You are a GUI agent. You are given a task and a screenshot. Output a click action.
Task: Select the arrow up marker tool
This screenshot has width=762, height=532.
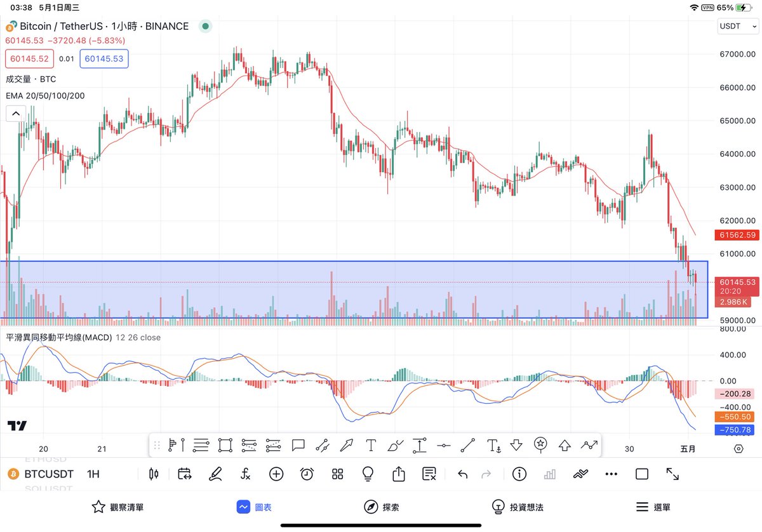click(565, 445)
